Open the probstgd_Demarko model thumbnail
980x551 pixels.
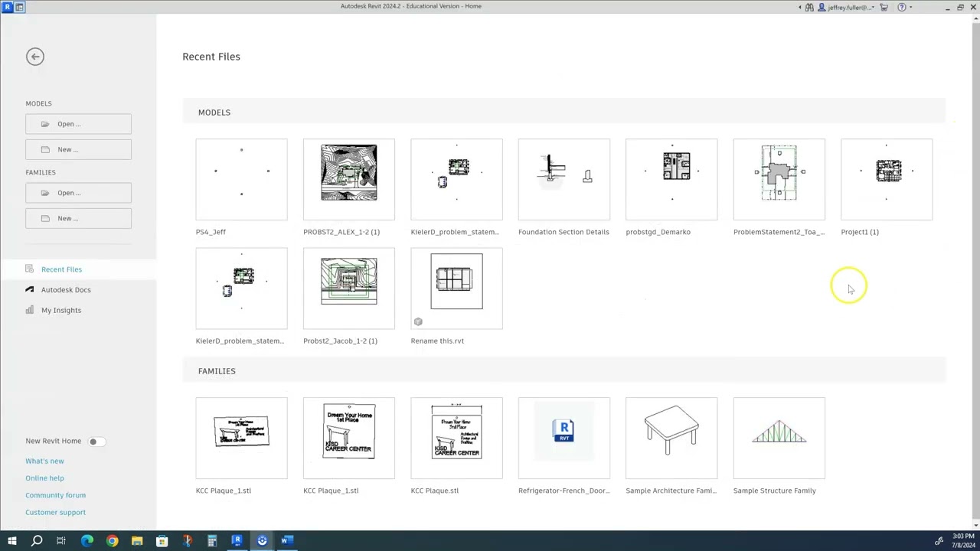click(x=671, y=179)
